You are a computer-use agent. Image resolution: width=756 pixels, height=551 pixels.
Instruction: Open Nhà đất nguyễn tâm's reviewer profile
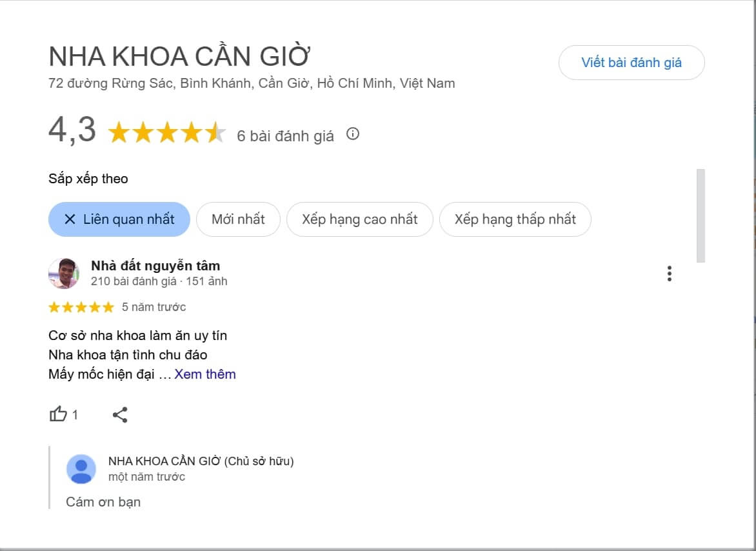[154, 265]
